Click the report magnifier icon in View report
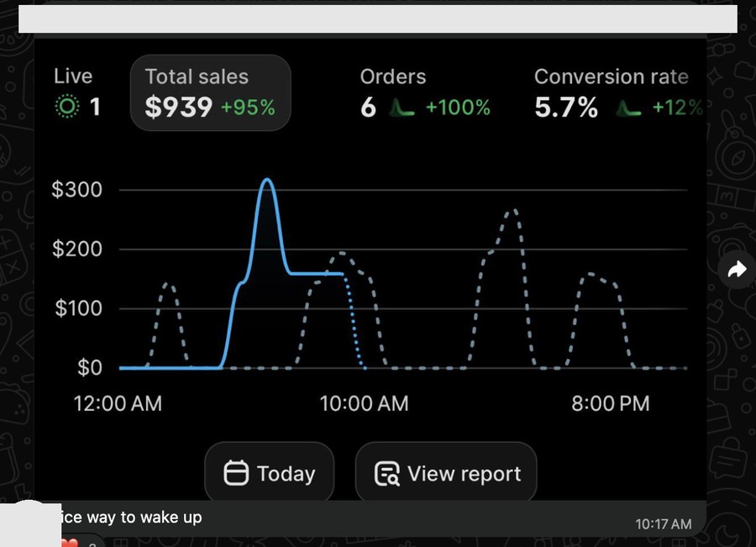Image resolution: width=756 pixels, height=547 pixels. 386,474
